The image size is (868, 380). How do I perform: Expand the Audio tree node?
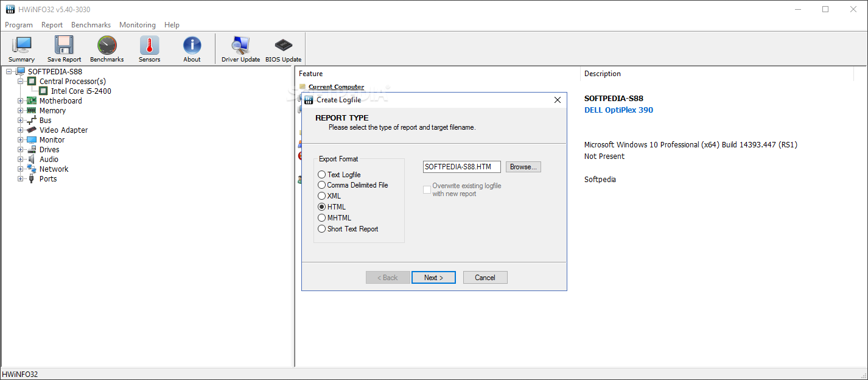click(x=21, y=159)
